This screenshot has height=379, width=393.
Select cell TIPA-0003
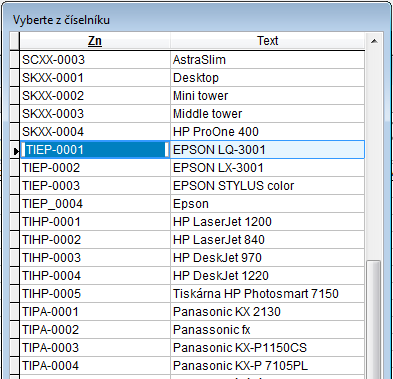pos(95,348)
